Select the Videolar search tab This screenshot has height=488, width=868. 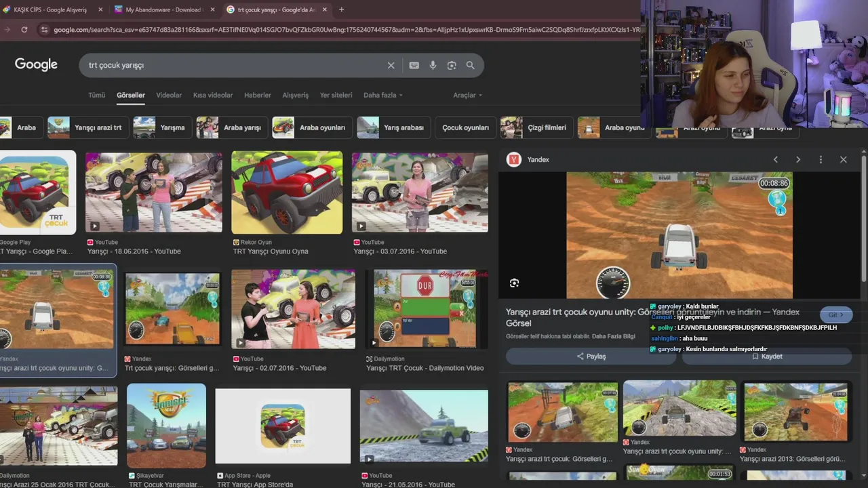coord(169,96)
